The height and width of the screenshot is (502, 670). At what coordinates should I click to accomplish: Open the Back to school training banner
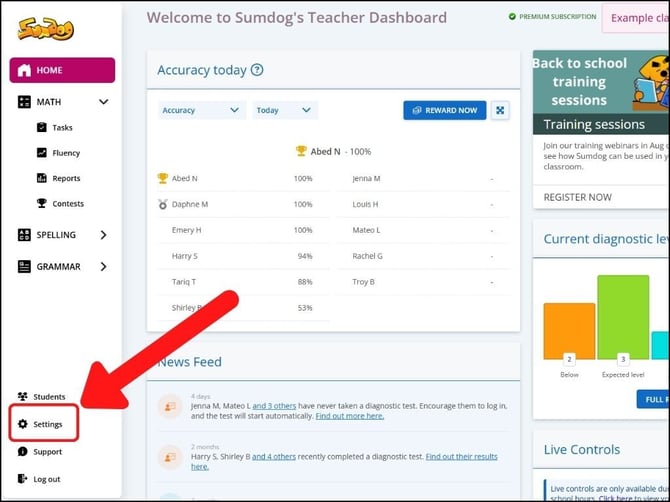[x=601, y=82]
